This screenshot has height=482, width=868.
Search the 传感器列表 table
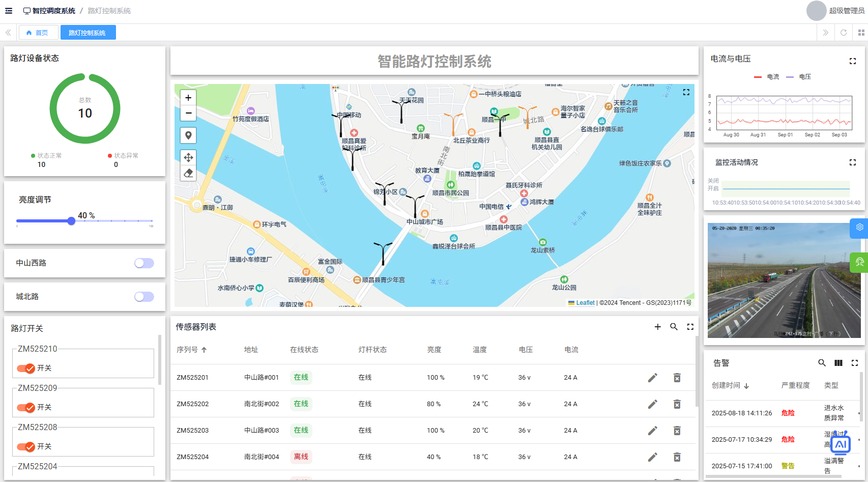pyautogui.click(x=674, y=327)
